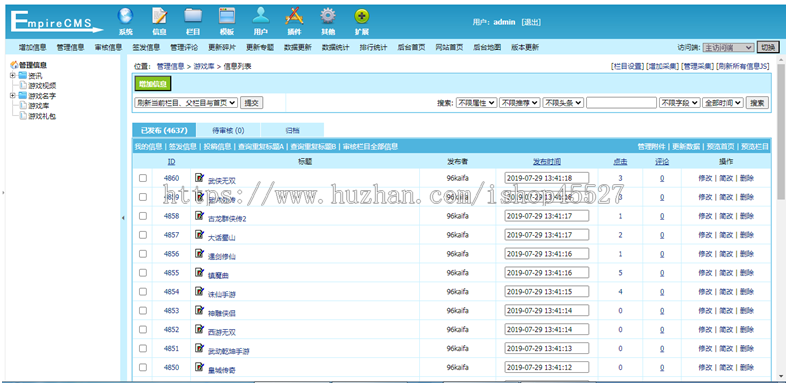Click the green 增加信息 button

tap(153, 83)
